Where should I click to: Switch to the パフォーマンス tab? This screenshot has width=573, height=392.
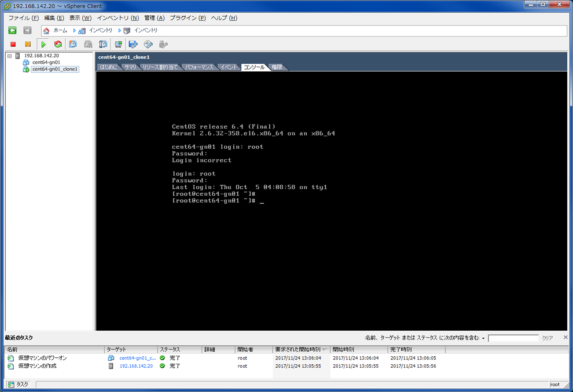click(199, 67)
